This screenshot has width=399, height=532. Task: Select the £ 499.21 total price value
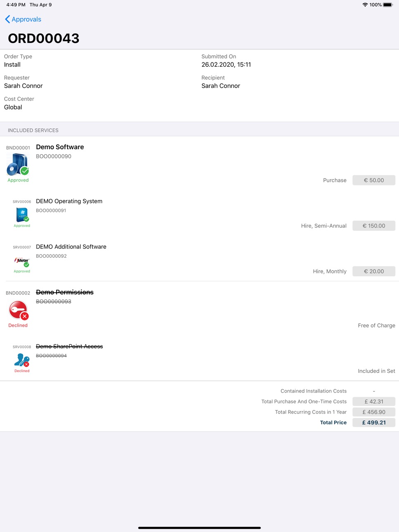coord(374,422)
